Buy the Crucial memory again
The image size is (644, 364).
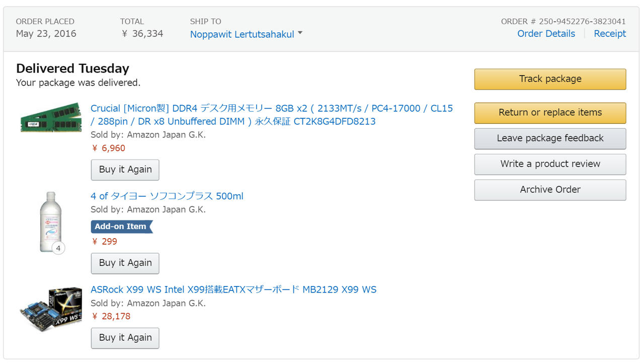pos(125,170)
